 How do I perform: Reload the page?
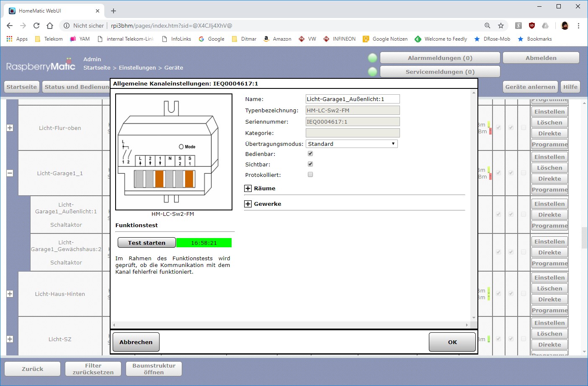point(36,26)
